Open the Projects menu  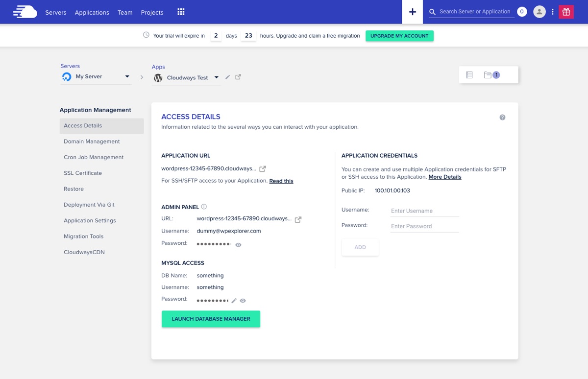(152, 12)
